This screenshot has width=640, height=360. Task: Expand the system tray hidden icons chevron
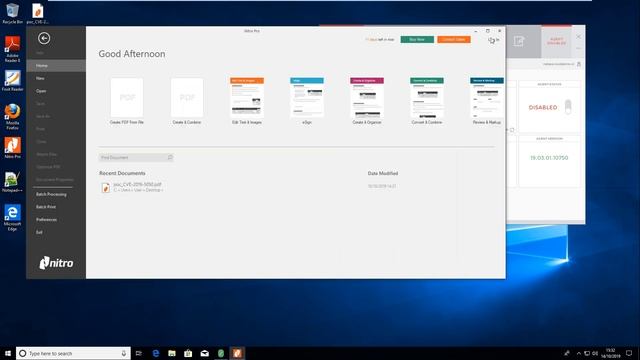tap(578, 353)
